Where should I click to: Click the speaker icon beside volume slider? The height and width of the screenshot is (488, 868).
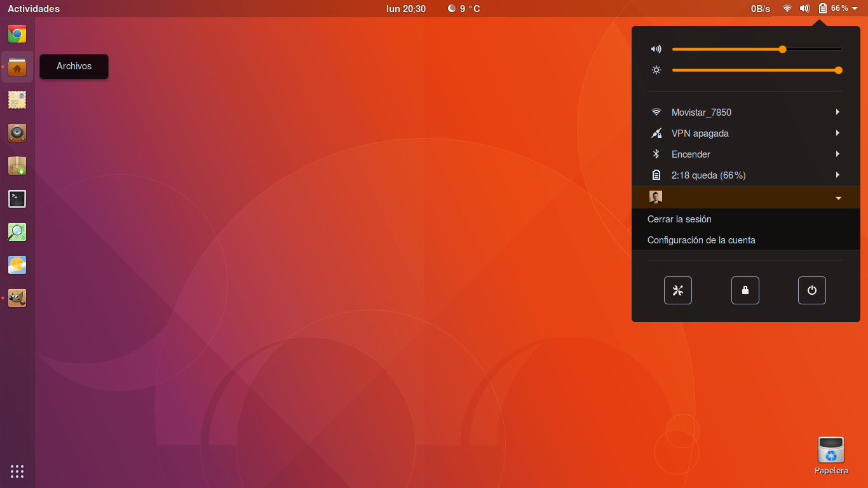pos(656,49)
